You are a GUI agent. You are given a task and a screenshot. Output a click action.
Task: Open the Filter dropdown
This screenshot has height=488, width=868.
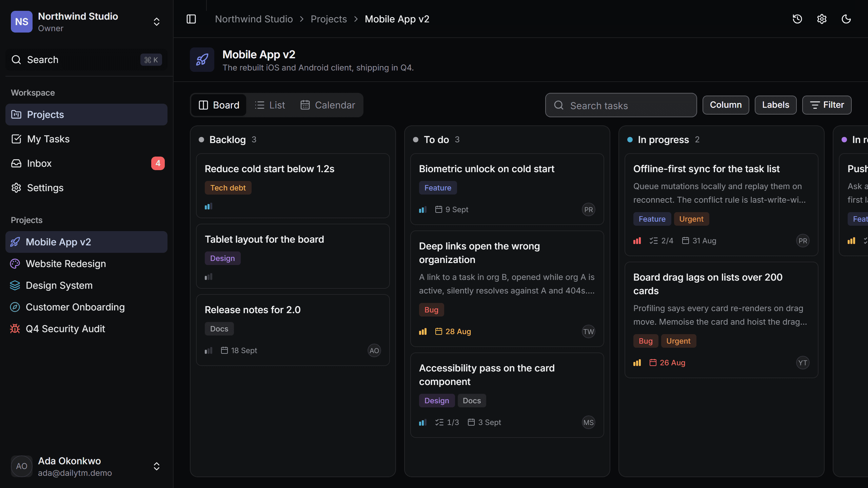tap(827, 105)
